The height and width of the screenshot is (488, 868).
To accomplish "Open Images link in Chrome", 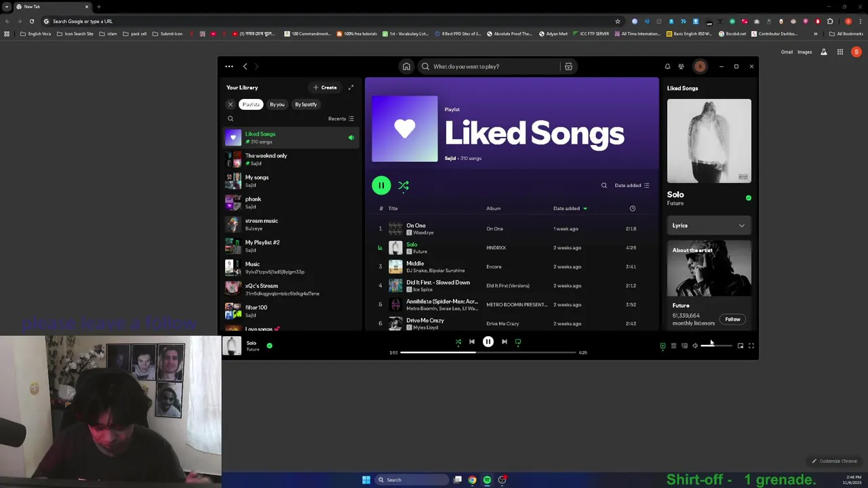I will pos(804,52).
